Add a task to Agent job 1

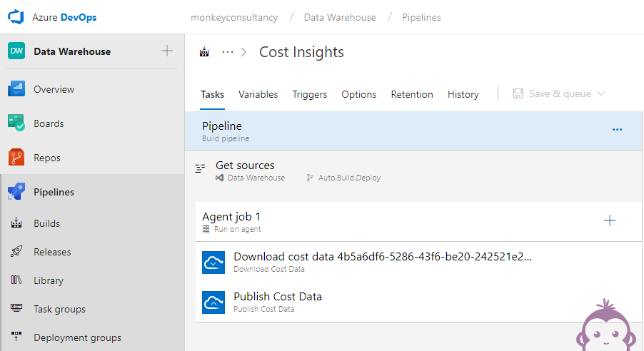[610, 220]
